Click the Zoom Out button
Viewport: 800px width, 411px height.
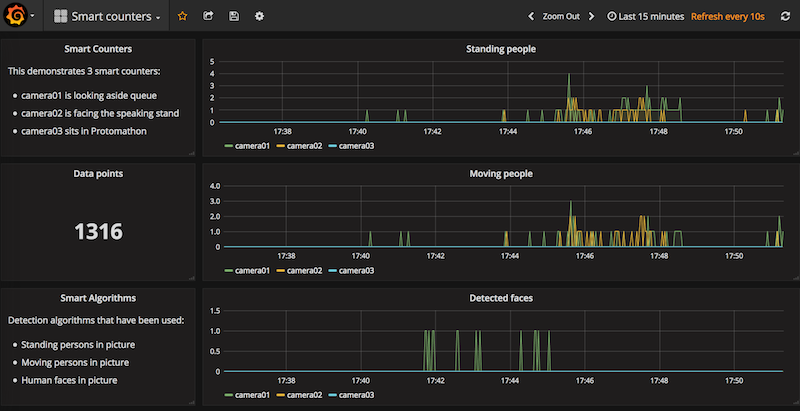(x=561, y=16)
